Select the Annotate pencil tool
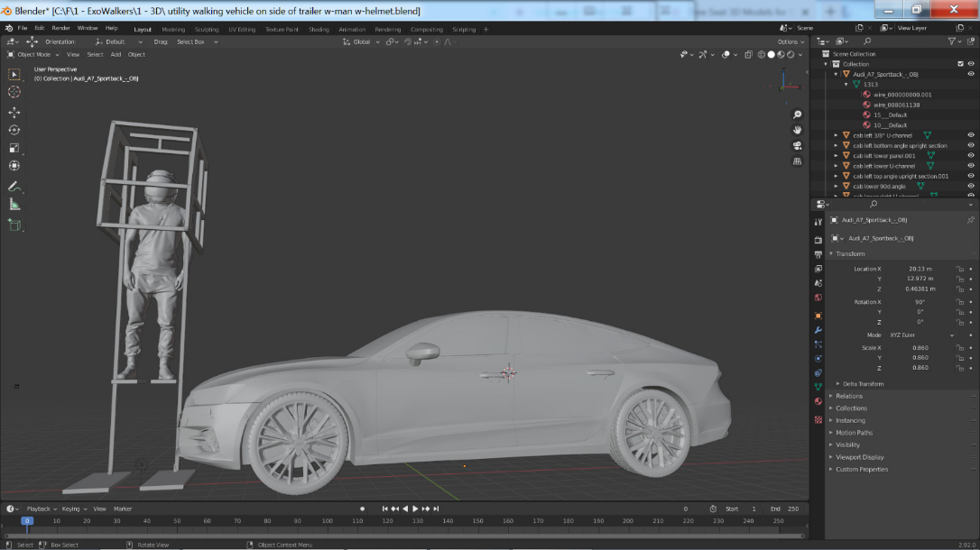The height and width of the screenshot is (550, 980). pos(14,186)
